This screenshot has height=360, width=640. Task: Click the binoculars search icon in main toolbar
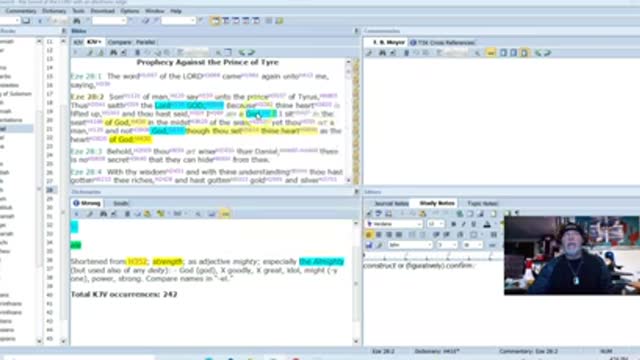pyautogui.click(x=76, y=20)
